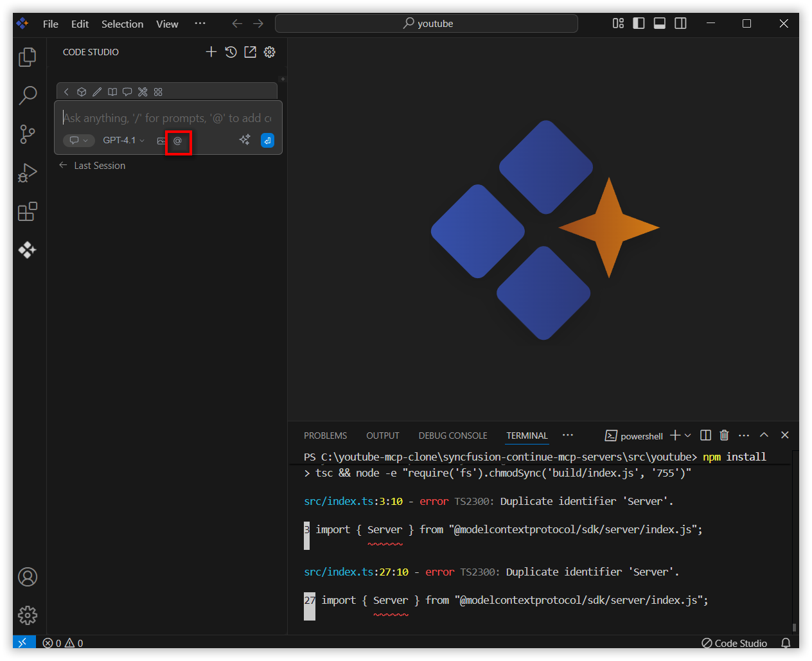The width and height of the screenshot is (812, 661).
Task: Open the new terminal launch profile dropdown
Action: click(688, 435)
